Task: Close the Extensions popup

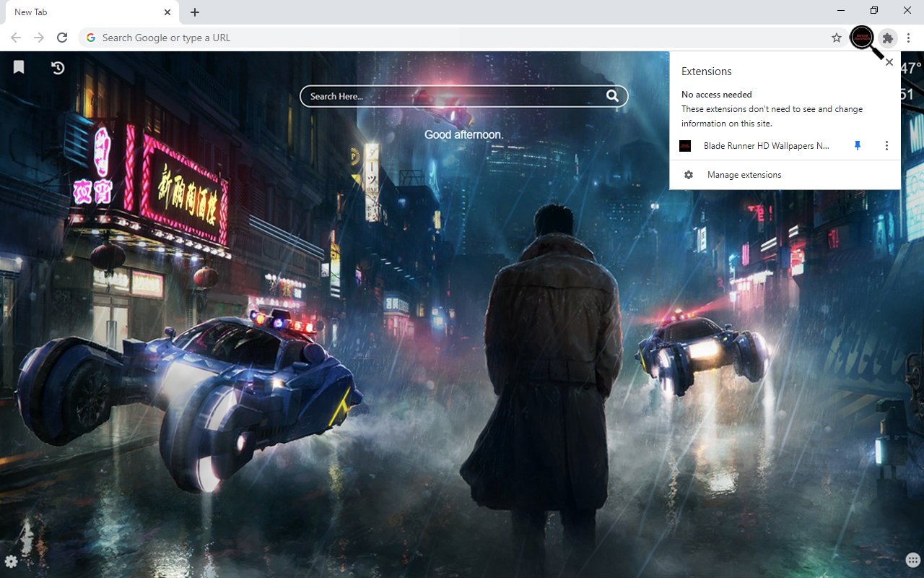Action: tap(889, 62)
